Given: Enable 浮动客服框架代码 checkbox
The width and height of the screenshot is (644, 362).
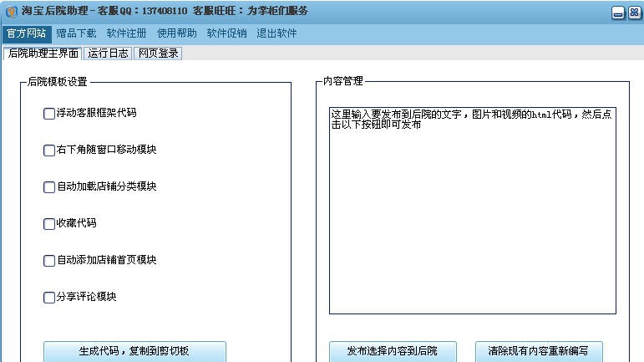Looking at the screenshot, I should (49, 114).
